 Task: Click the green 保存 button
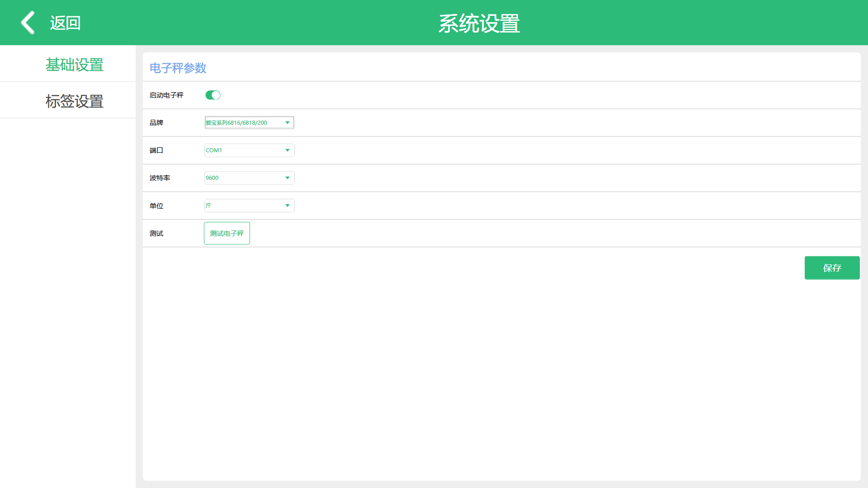coord(832,268)
